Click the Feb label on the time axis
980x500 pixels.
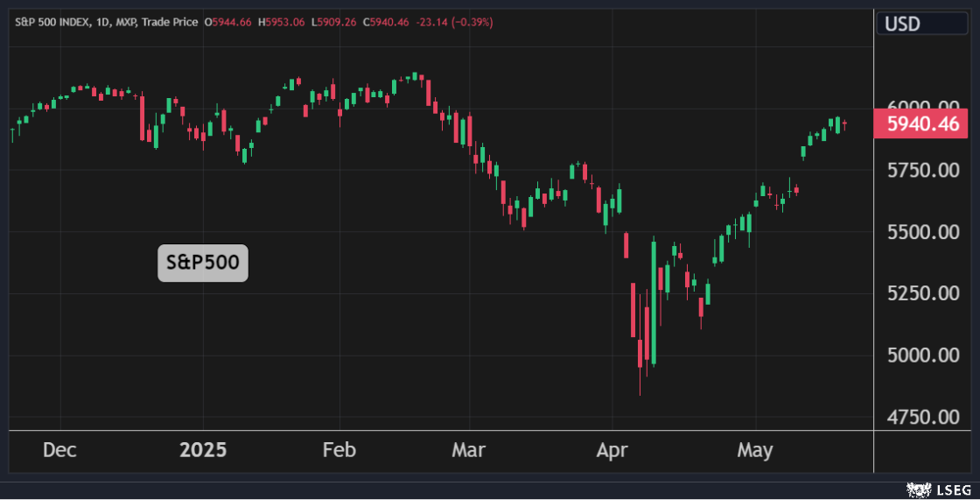coord(339,450)
